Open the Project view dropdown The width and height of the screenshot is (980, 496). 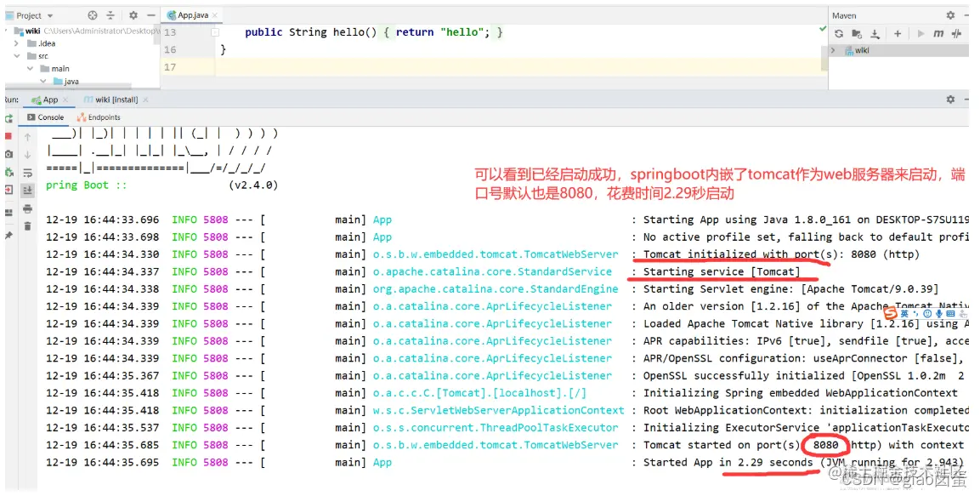pos(50,15)
